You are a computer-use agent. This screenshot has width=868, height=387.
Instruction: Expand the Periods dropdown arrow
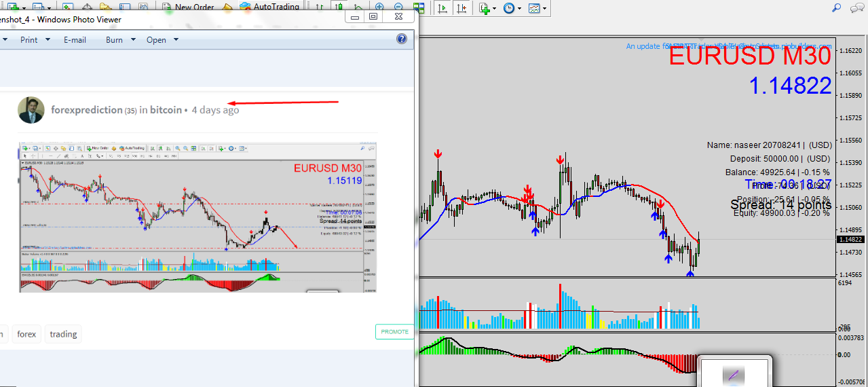coord(520,8)
